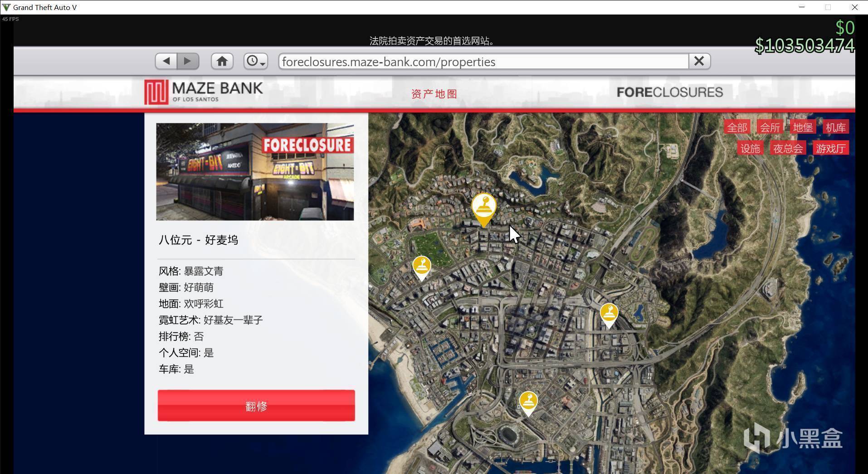
Task: Filter map by 机库
Action: (x=835, y=127)
